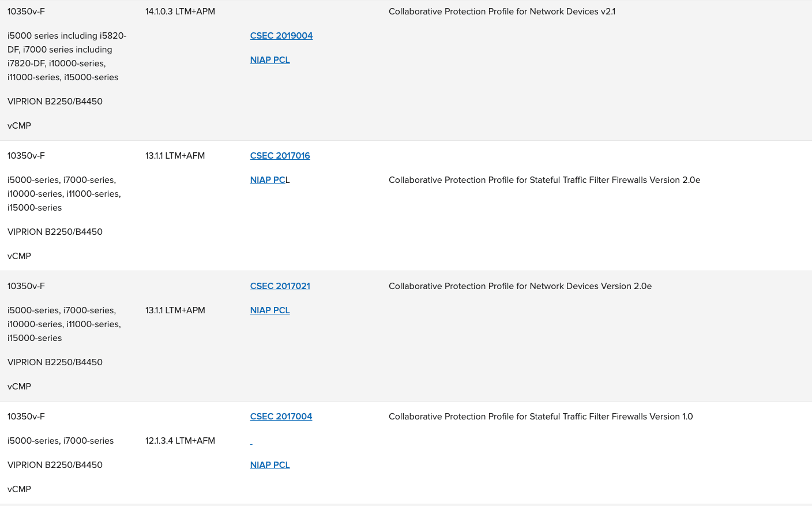Open NIAP PCL link in the 12.1.3.4 row

pyautogui.click(x=269, y=464)
